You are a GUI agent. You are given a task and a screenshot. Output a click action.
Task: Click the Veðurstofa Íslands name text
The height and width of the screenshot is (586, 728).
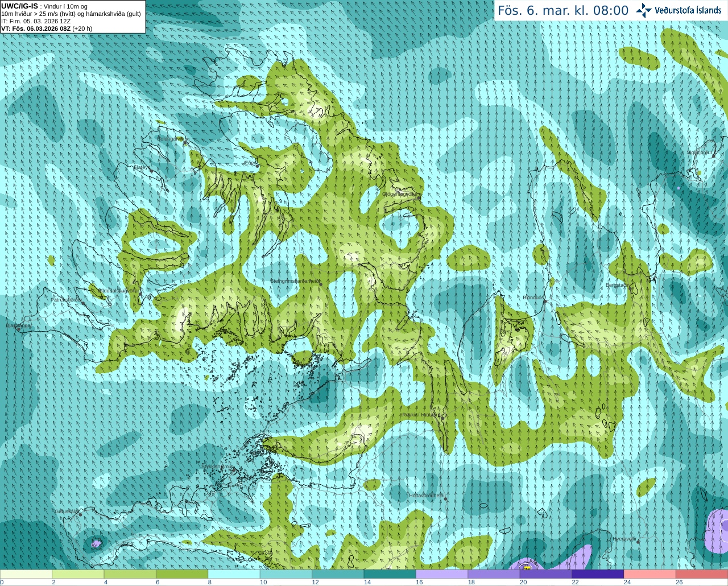(688, 10)
